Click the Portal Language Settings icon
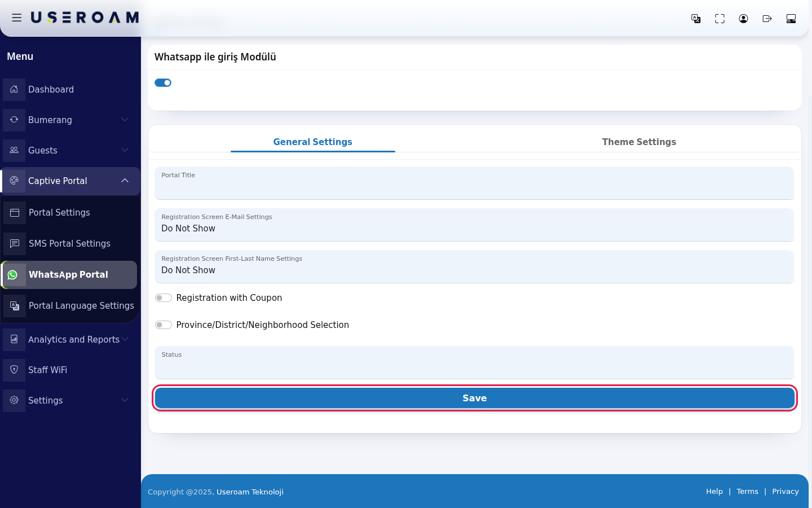 coord(15,305)
